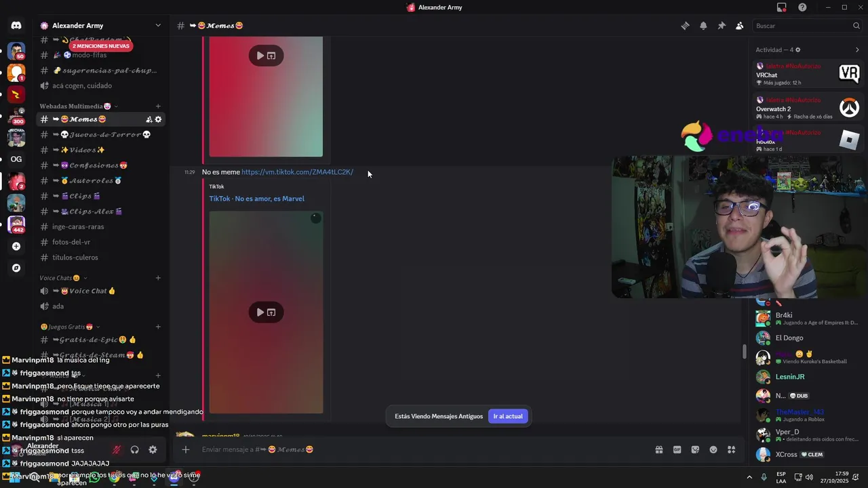Click 2 Menciones Nuevas pill
Viewport: 868px width, 488px height.
point(100,46)
